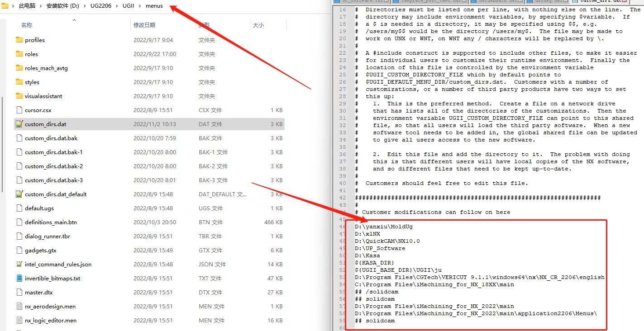Click the menus breadcrumb segment
This screenshot has width=644, height=331.
click(154, 6)
